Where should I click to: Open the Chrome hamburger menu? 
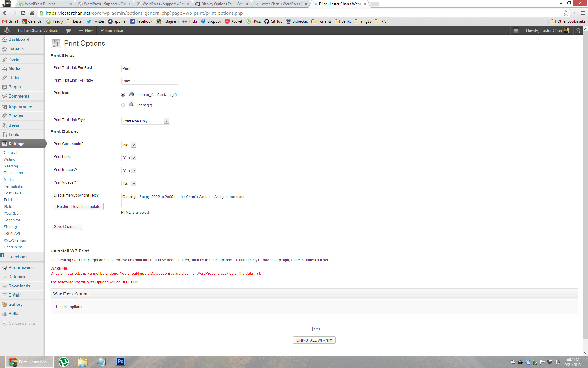pyautogui.click(x=583, y=13)
